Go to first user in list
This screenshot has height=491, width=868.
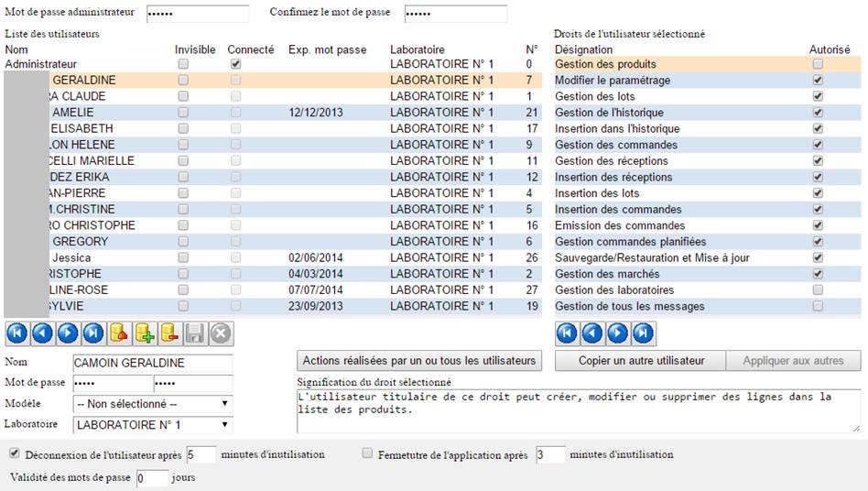point(17,333)
